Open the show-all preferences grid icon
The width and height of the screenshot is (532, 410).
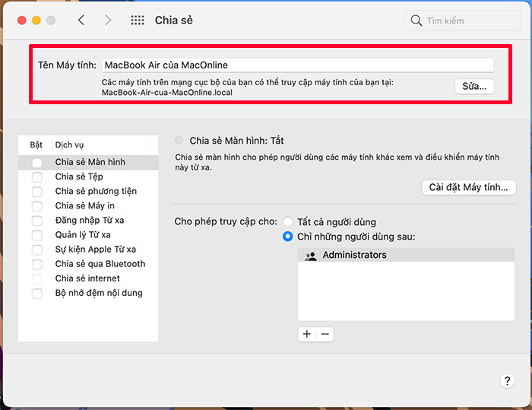point(138,20)
